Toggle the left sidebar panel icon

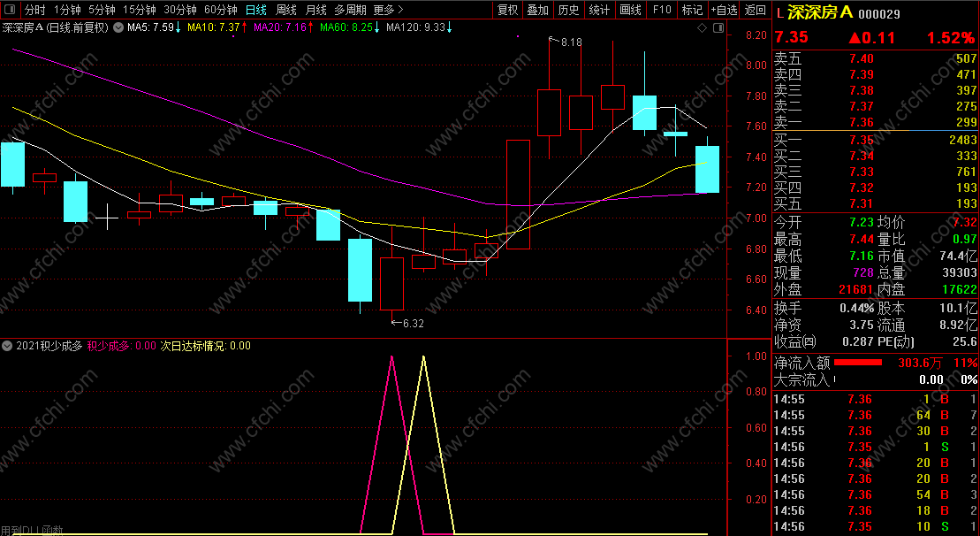pyautogui.click(x=11, y=10)
